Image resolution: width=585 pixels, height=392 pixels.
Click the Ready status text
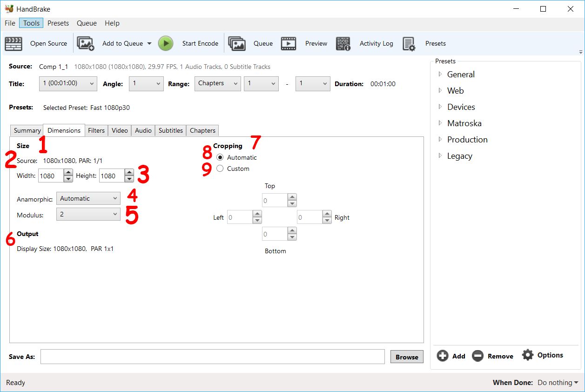pyautogui.click(x=15, y=383)
